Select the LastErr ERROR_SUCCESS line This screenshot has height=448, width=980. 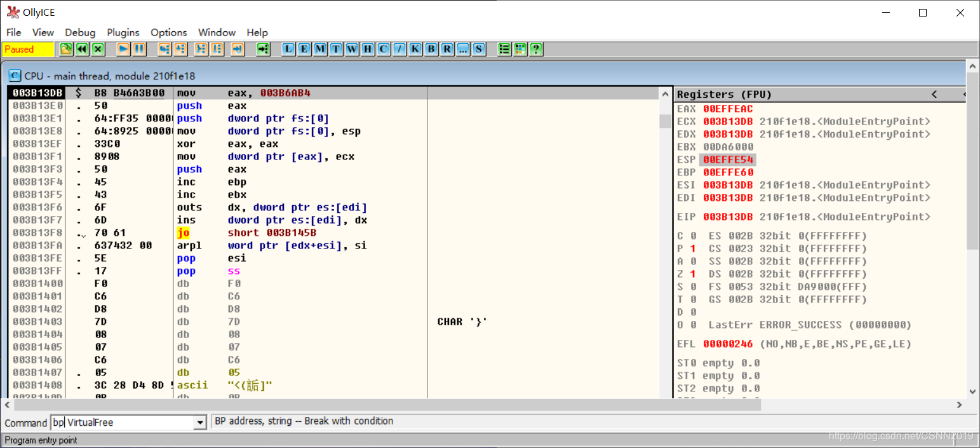point(810,325)
